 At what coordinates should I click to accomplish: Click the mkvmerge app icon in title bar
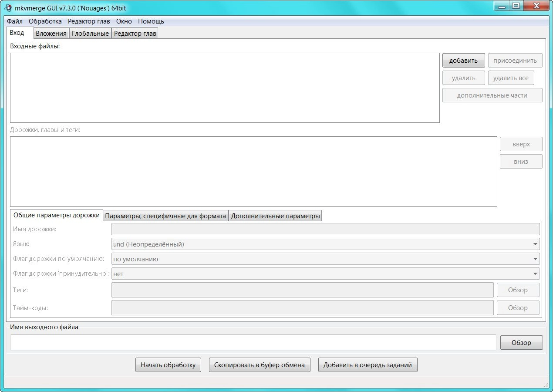click(x=8, y=7)
